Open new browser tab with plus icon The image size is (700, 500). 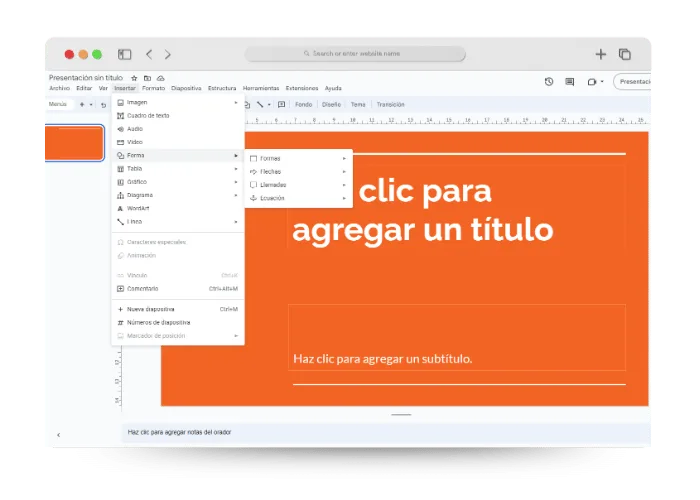(600, 54)
